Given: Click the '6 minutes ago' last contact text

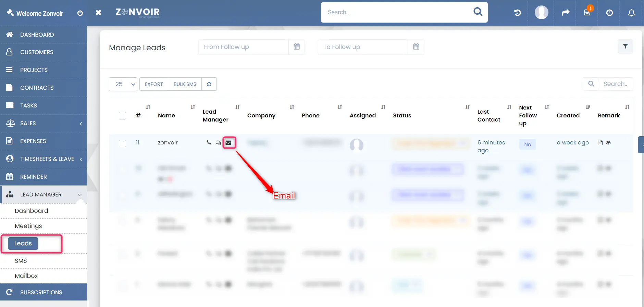Looking at the screenshot, I should tap(491, 146).
